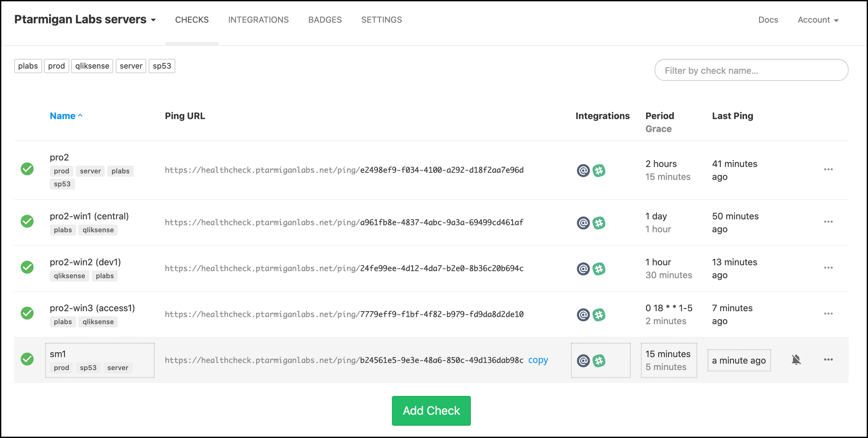The width and height of the screenshot is (868, 438).
Task: Toggle Slack integration icon for sm1
Action: point(599,361)
